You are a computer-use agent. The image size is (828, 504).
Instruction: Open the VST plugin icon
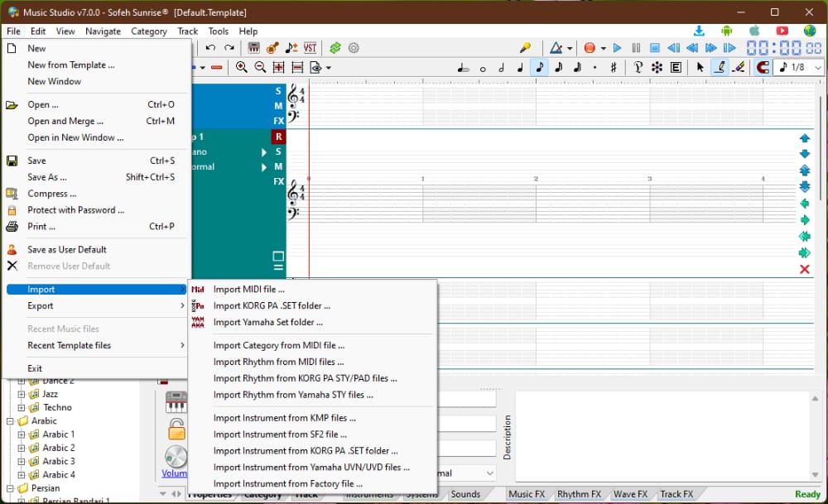tap(310, 48)
